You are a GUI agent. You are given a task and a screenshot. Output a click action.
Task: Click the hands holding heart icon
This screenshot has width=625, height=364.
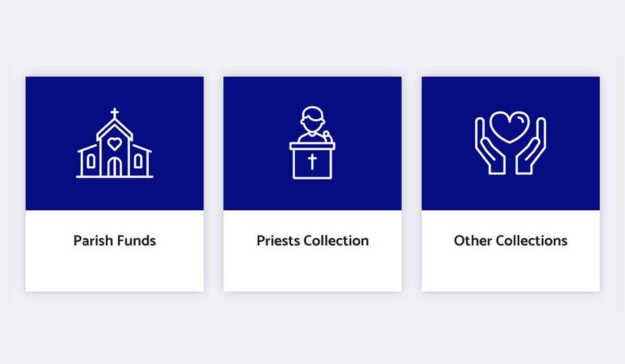pyautogui.click(x=510, y=143)
